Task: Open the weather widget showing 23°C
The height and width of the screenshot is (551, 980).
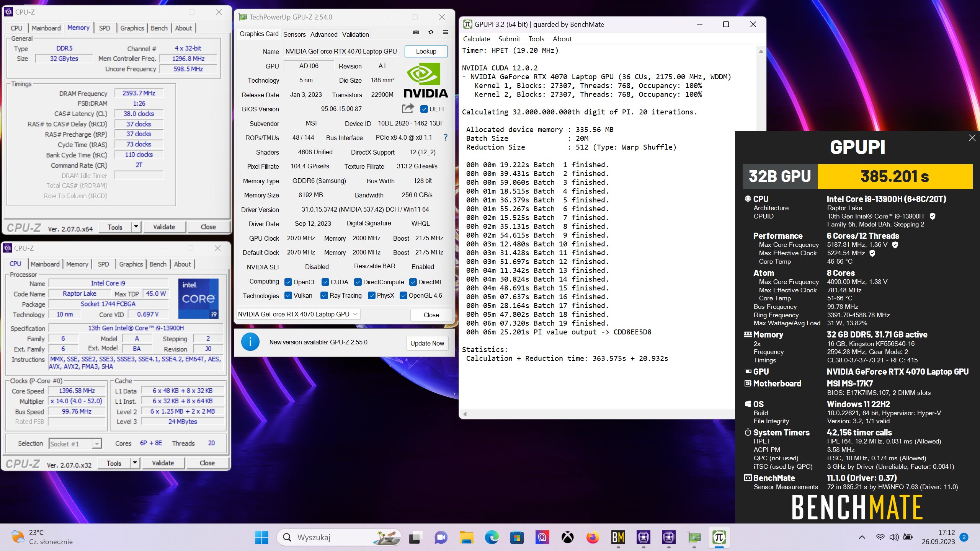Action: pos(42,537)
